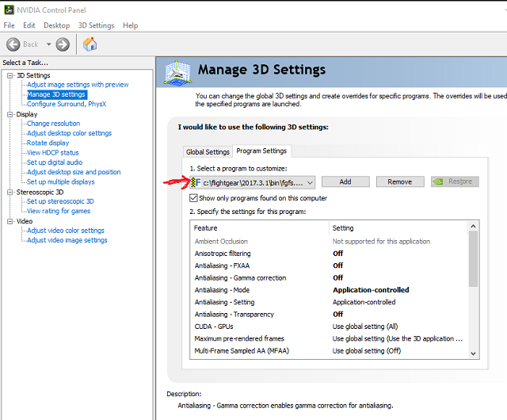The width and height of the screenshot is (507, 420).
Task: Collapse the Display tree node
Action: click(x=9, y=114)
